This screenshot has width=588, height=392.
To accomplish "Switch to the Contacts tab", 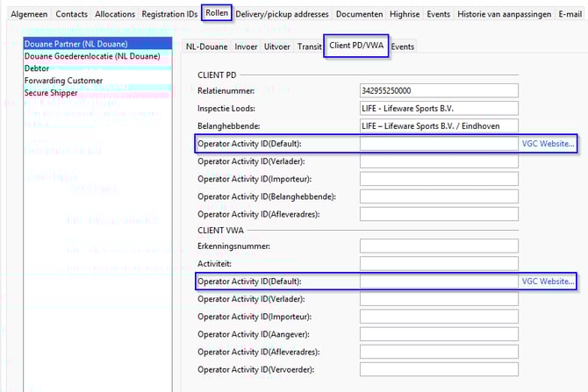I will (x=71, y=14).
